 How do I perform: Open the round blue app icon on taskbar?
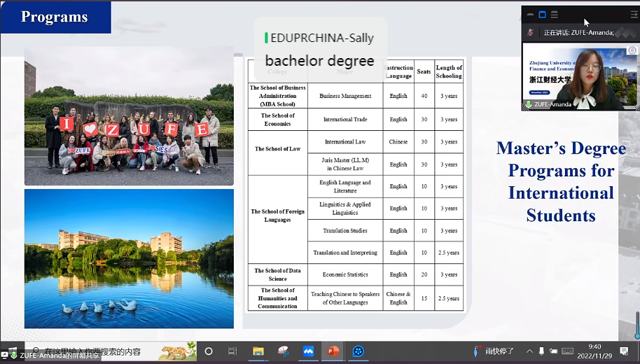click(x=359, y=351)
